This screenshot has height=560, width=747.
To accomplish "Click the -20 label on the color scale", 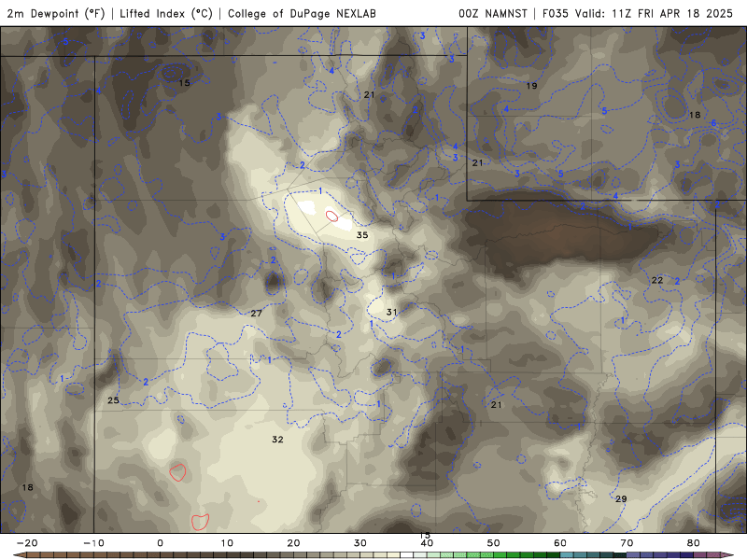I will 27,543.
